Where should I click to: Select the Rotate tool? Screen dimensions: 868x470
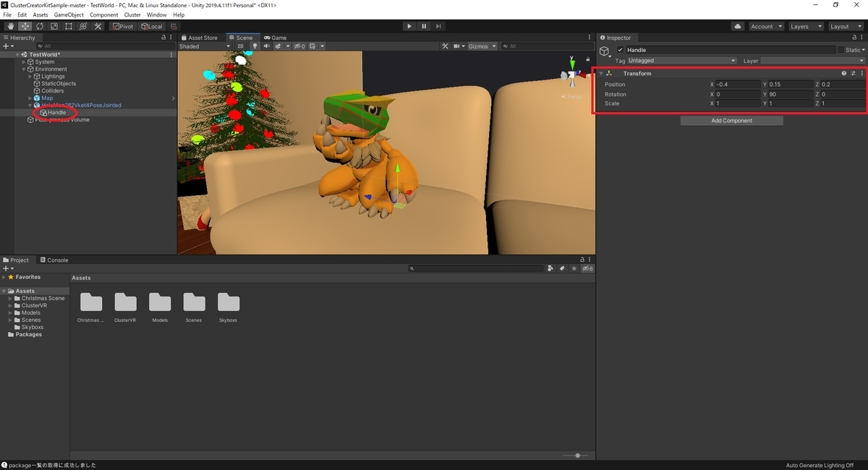pyautogui.click(x=39, y=26)
